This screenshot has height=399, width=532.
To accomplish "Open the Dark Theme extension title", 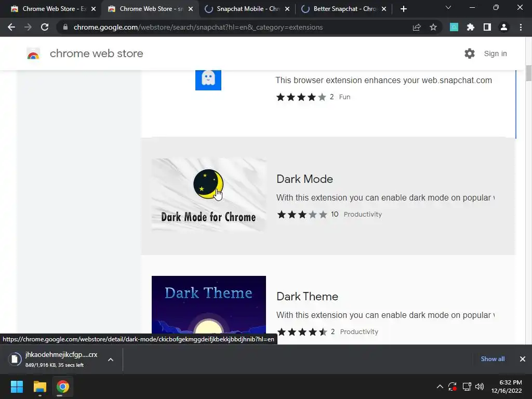I will point(307,296).
